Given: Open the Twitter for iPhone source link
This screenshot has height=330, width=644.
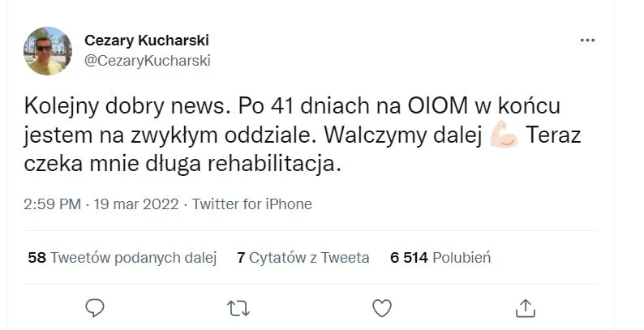Looking at the screenshot, I should (251, 204).
